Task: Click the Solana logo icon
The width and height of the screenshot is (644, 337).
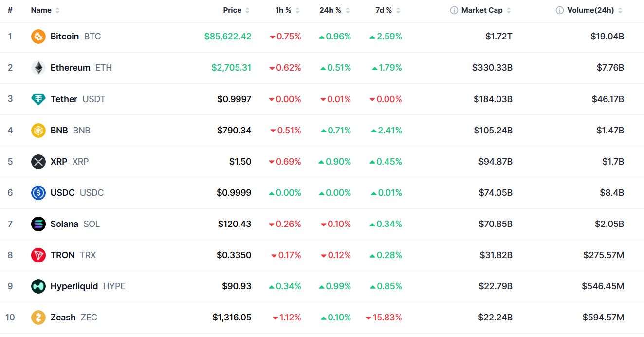Action: pyautogui.click(x=38, y=224)
